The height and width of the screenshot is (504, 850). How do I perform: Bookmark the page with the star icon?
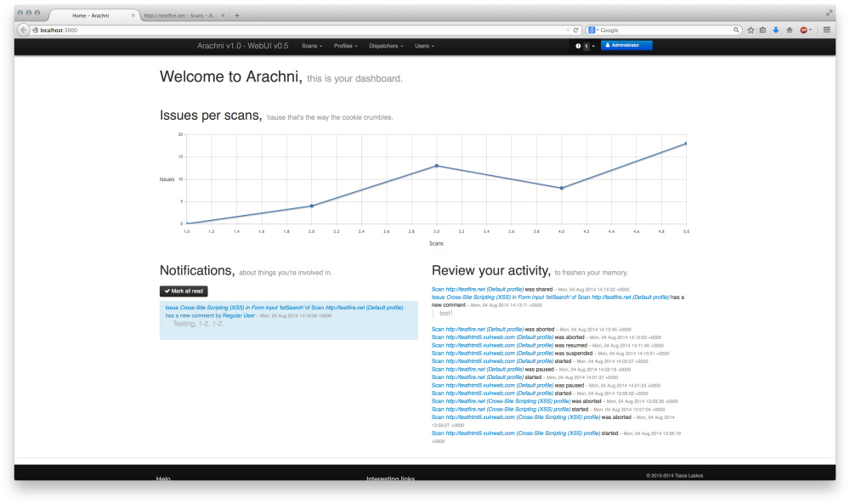click(x=751, y=30)
